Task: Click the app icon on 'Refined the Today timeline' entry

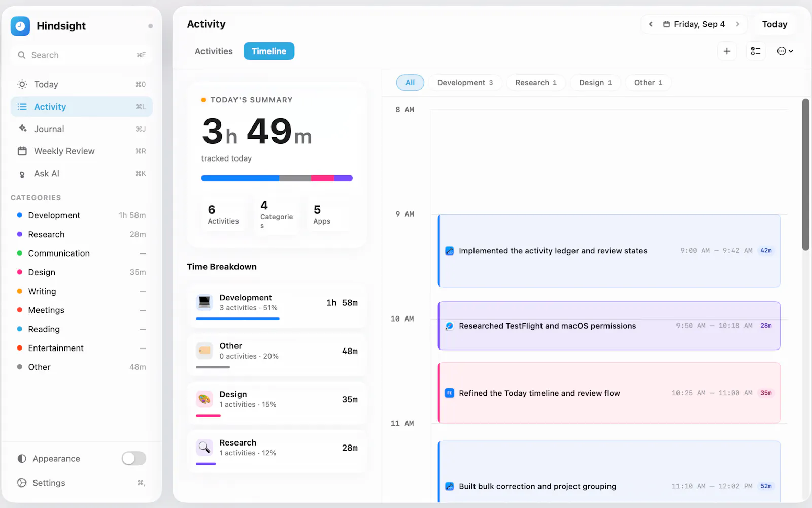Action: click(450, 393)
